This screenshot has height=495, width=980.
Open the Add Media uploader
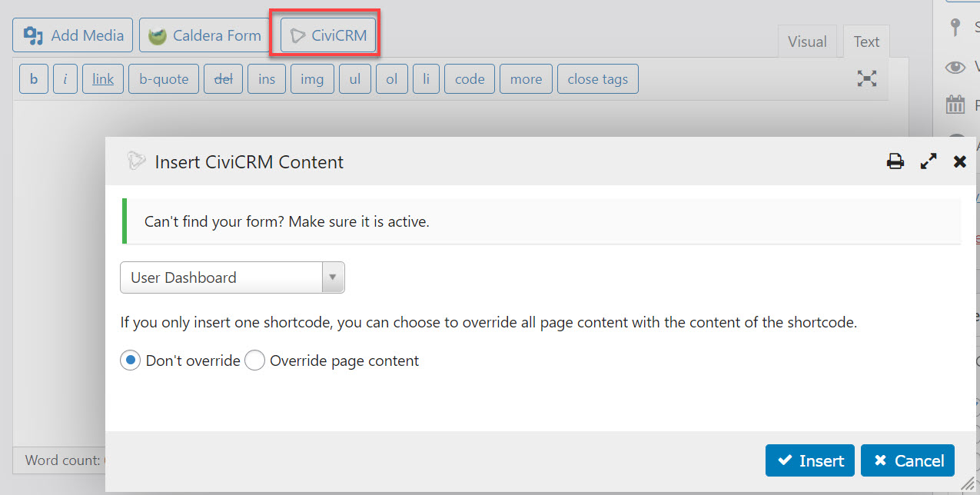73,35
